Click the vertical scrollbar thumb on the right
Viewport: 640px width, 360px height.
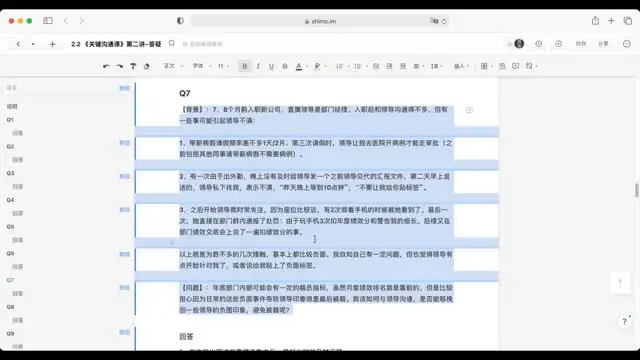tap(636, 190)
